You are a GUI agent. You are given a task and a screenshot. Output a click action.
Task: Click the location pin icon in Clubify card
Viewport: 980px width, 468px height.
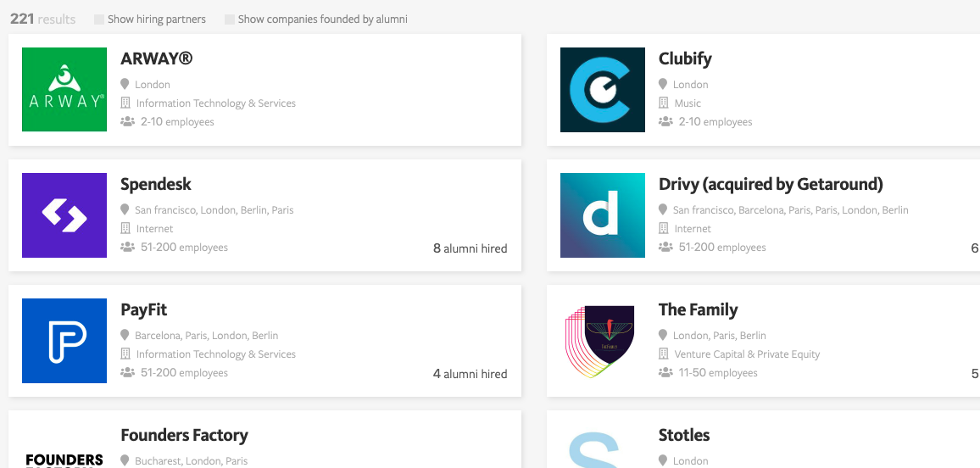[662, 84]
